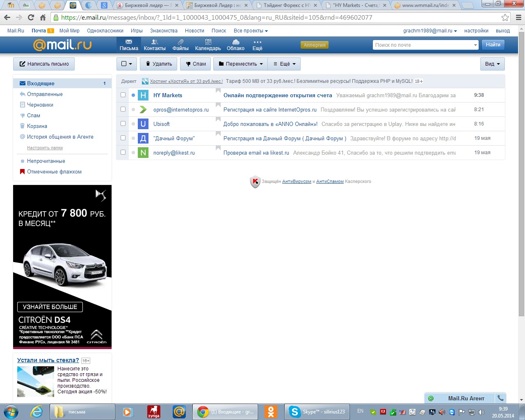This screenshot has width=525, height=420.
Task: Expand the Переместить dropdown
Action: 241,64
